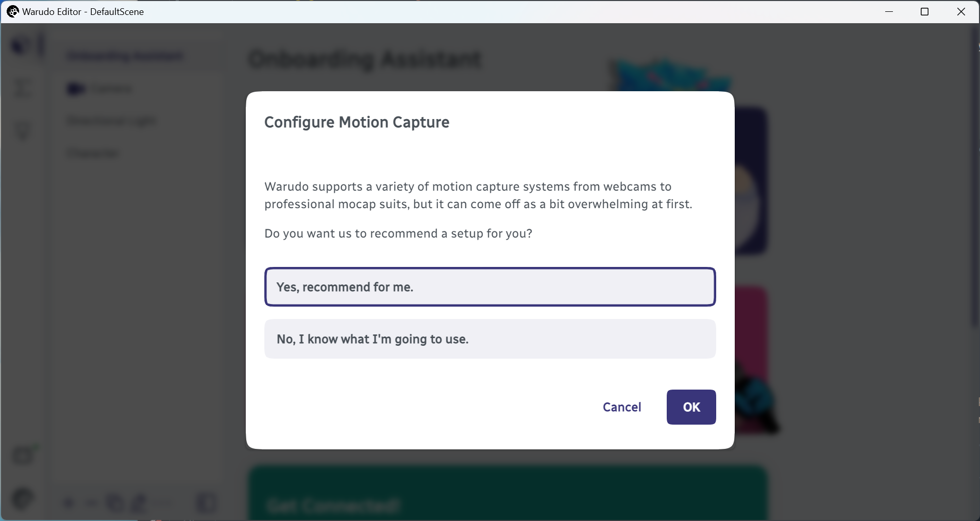Click the lightbulb icon in the left sidebar
Image resolution: width=980 pixels, height=521 pixels.
tap(23, 130)
